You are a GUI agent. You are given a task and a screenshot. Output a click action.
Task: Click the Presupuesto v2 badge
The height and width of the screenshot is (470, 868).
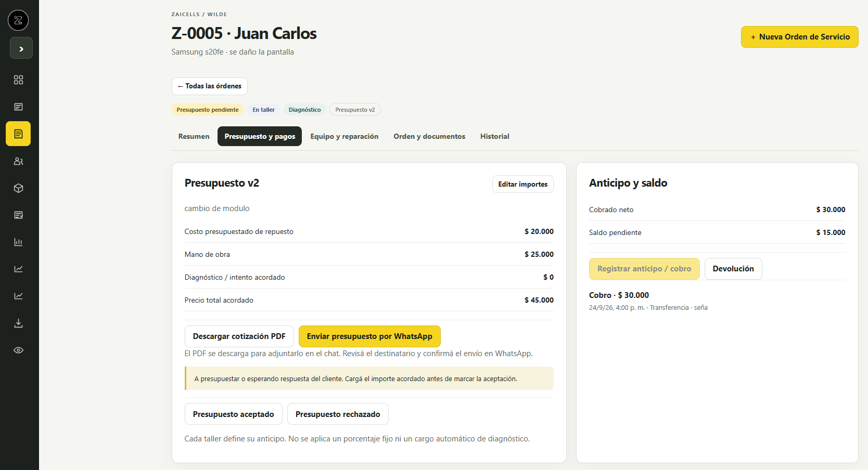click(355, 110)
